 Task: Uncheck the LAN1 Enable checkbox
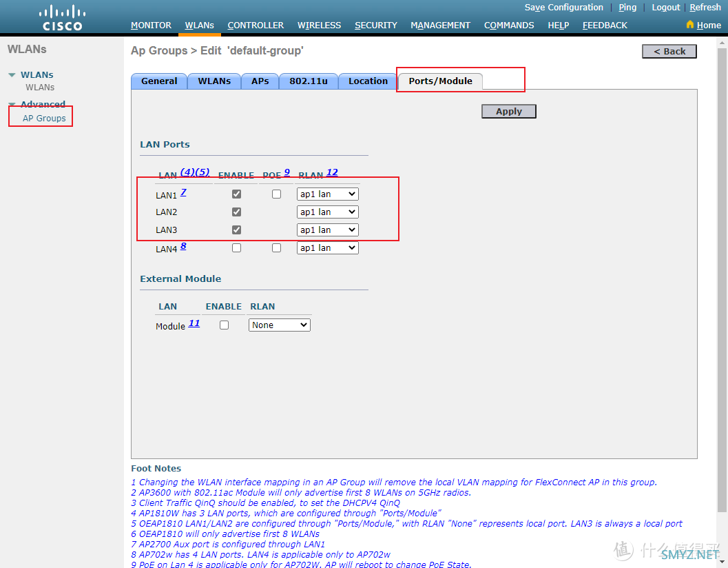point(236,194)
